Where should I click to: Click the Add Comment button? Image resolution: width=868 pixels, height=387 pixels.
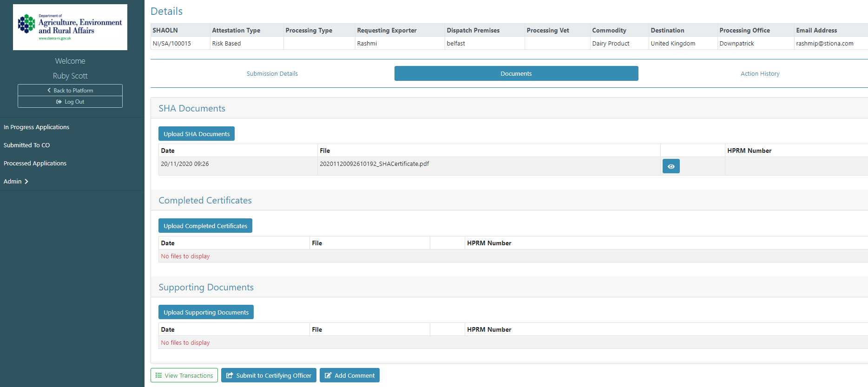[x=349, y=375]
